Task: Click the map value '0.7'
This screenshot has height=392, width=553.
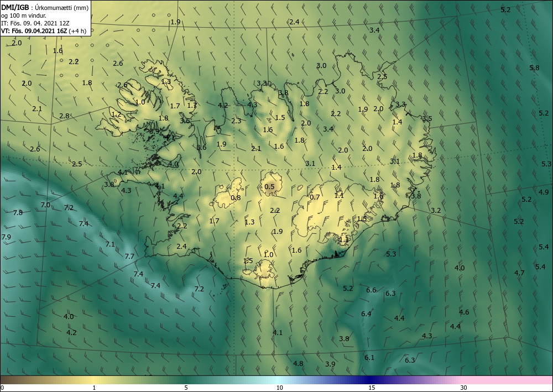Action: point(315,197)
